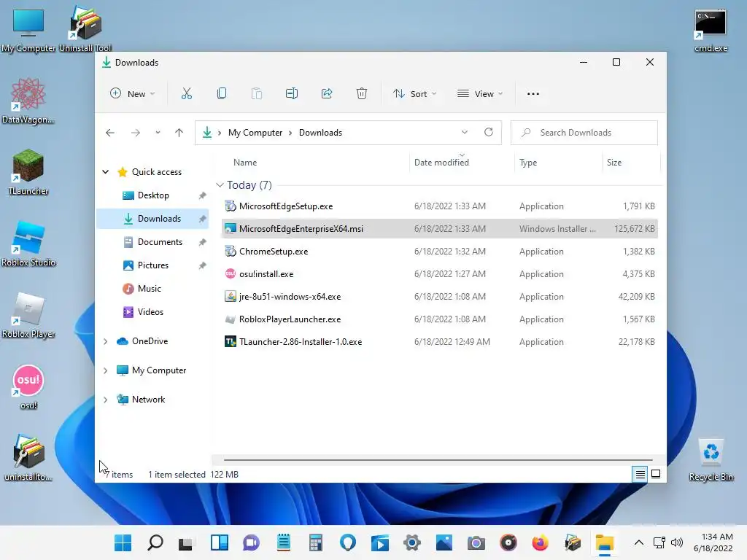Open Settings gear in the taskbar
747x560 pixels.
coord(412,542)
